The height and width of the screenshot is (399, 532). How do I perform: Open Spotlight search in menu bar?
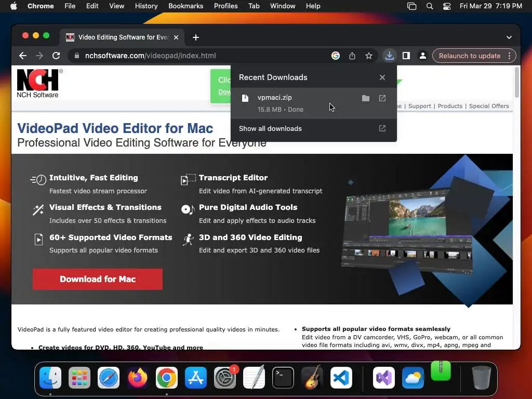click(430, 6)
